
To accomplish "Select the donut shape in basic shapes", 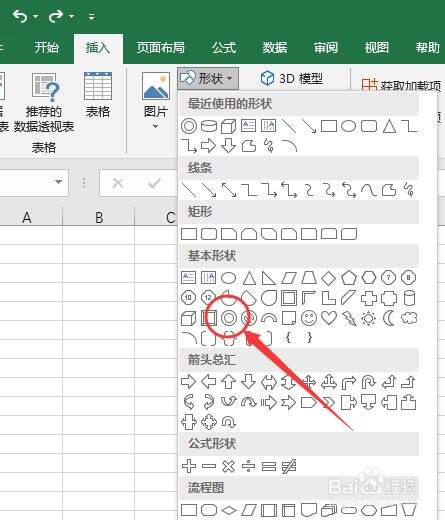I will pyautogui.click(x=229, y=318).
